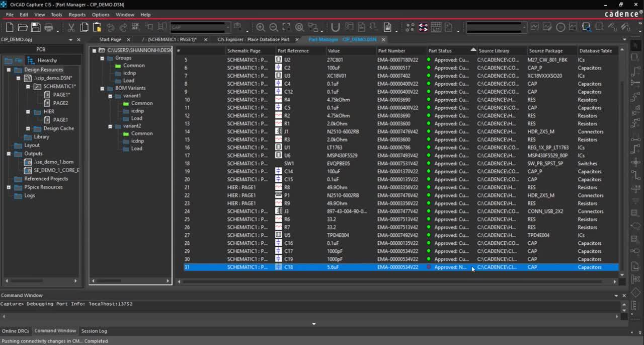Paste from the clipboard
Viewport: 644px width, 345px height.
(97, 27)
